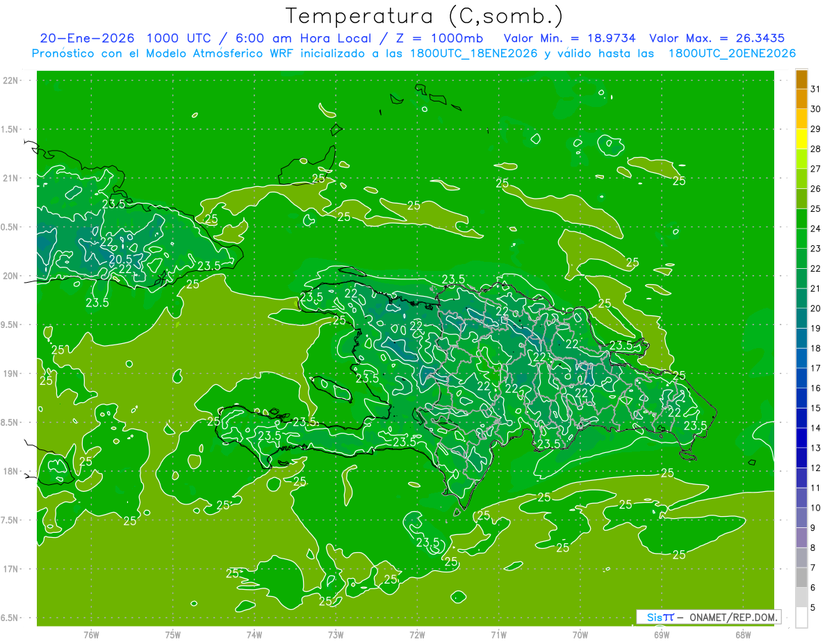Viewport: 834px width, 644px height.
Task: Click the blue swatch between 15 and 16
Action: (801, 398)
